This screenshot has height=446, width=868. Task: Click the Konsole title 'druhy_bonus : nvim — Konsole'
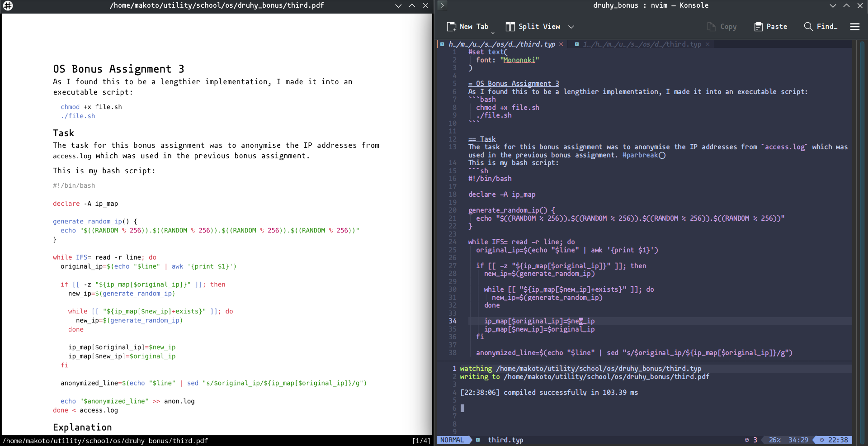point(651,5)
